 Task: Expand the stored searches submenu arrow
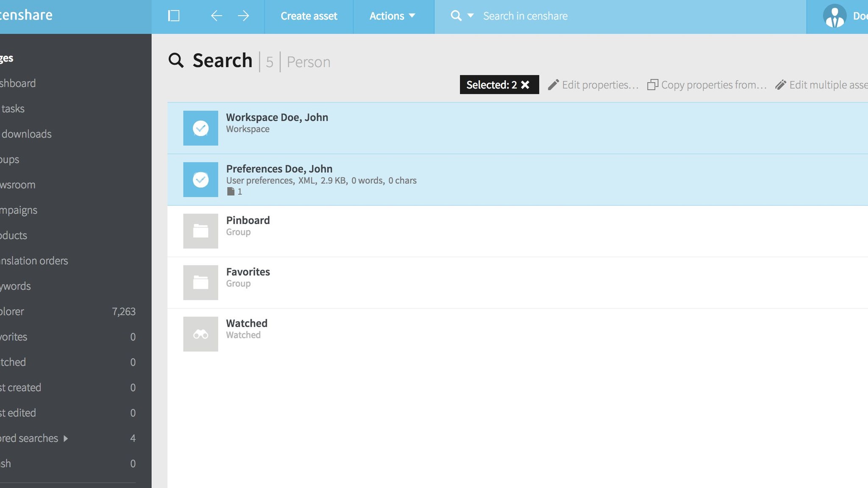click(x=66, y=438)
